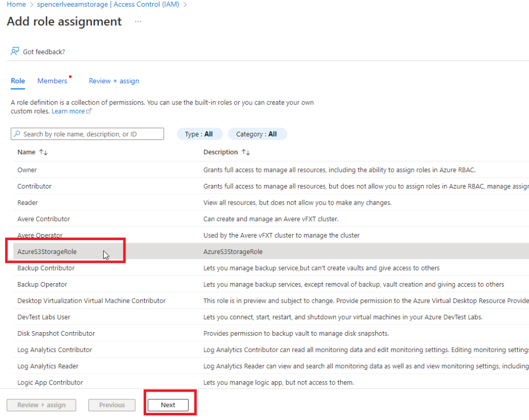This screenshot has width=529, height=420.
Task: Focus the role search input field
Action: click(87, 134)
